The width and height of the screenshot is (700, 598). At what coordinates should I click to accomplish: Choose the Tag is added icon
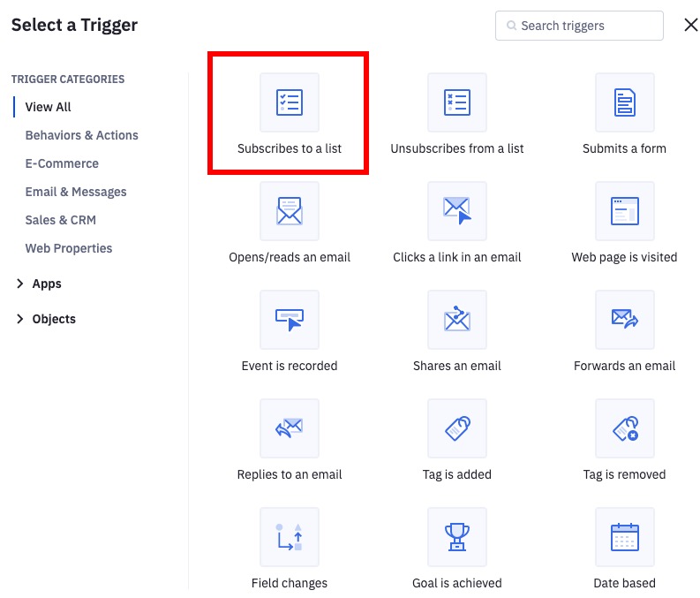point(457,428)
